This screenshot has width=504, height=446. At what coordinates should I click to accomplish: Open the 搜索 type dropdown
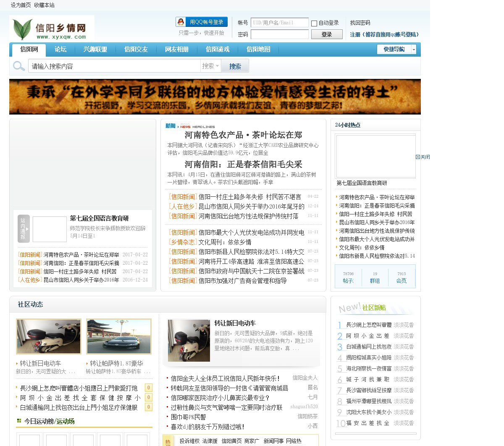tap(210, 66)
